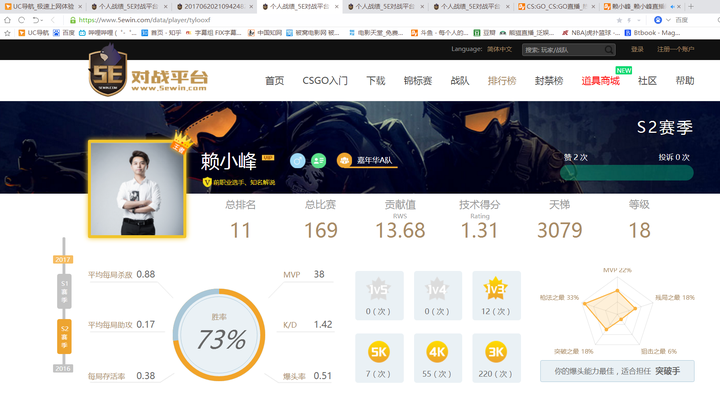Image resolution: width=720 pixels, height=405 pixels.
Task: Open CSGO入门 in the site menu
Action: [x=325, y=81]
